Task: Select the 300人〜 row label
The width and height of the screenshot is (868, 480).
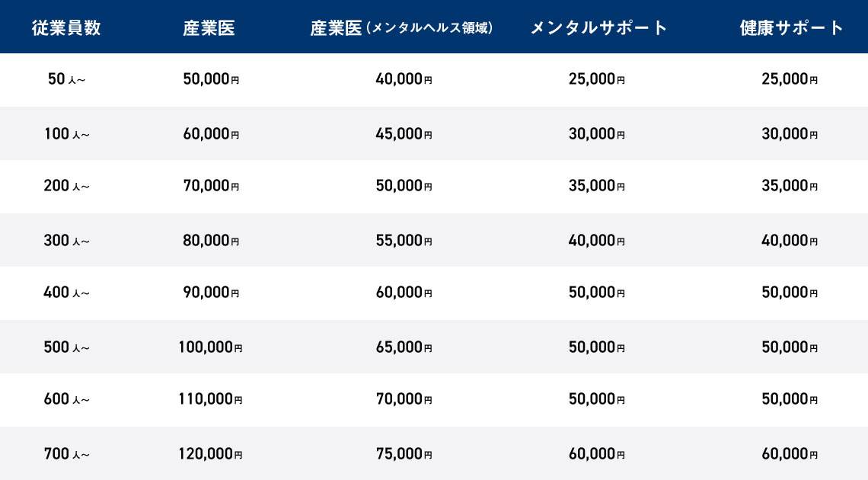Action: pyautogui.click(x=66, y=241)
